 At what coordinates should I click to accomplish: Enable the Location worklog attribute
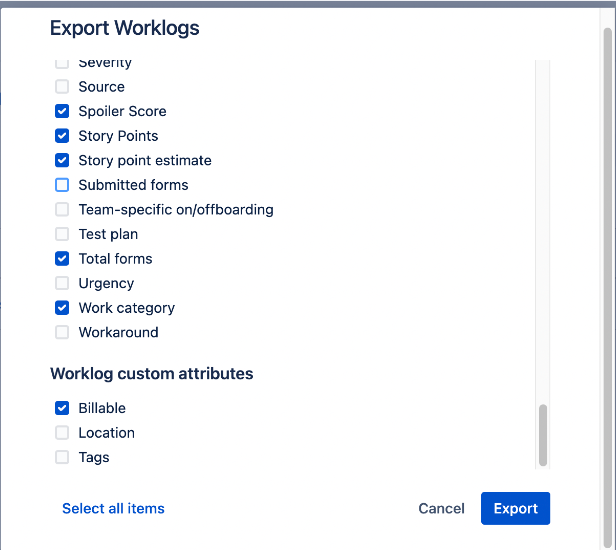62,433
